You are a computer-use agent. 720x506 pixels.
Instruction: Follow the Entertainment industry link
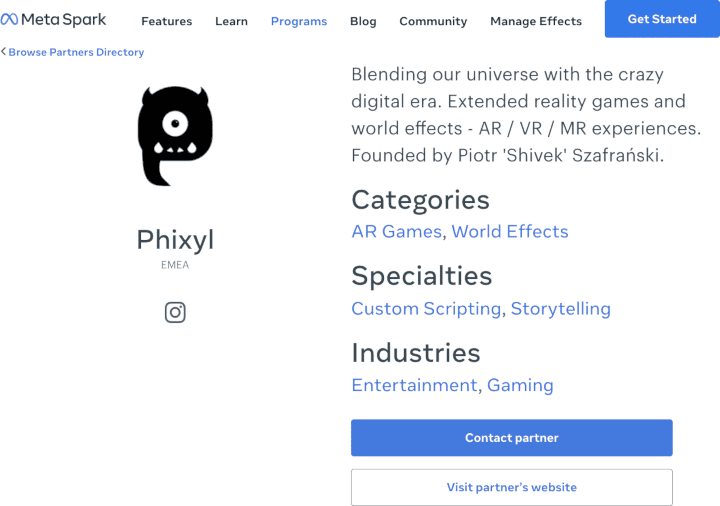point(414,385)
